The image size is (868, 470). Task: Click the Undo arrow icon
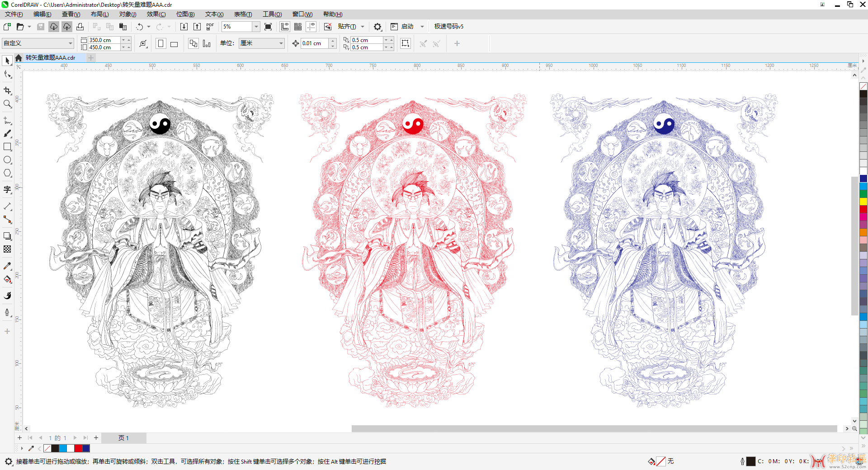click(x=140, y=27)
